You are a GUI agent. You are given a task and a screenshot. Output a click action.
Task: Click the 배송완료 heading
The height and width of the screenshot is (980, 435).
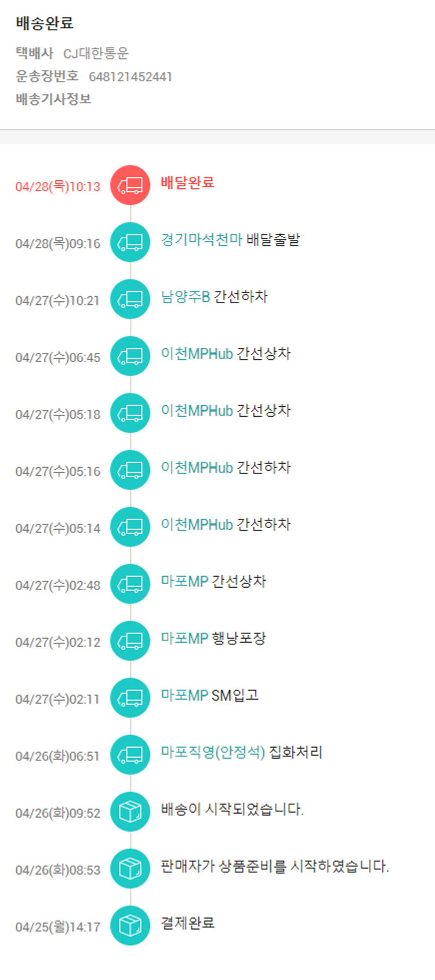coord(45,23)
